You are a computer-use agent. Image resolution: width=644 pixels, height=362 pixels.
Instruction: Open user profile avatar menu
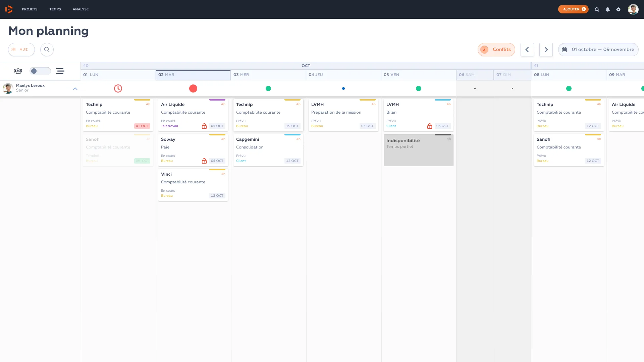[633, 9]
